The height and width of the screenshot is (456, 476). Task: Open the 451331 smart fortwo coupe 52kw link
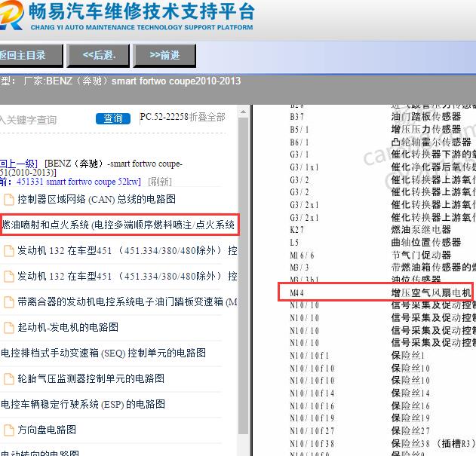click(x=78, y=182)
